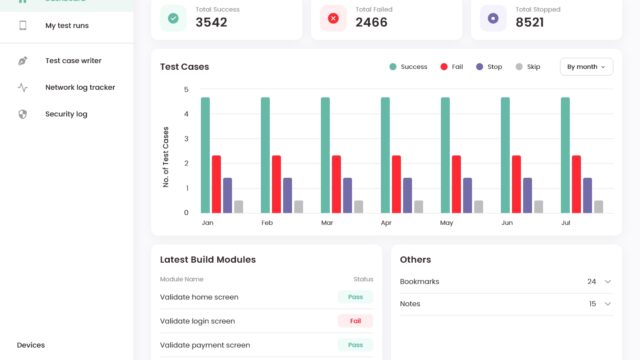Viewport: 640px width, 360px height.
Task: Open My test runs in sidebar
Action: click(x=67, y=25)
